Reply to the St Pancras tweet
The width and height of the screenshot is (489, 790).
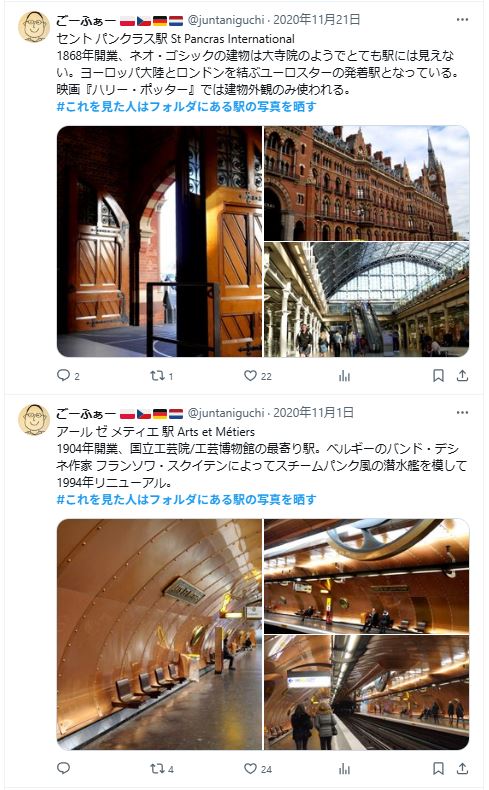point(63,375)
